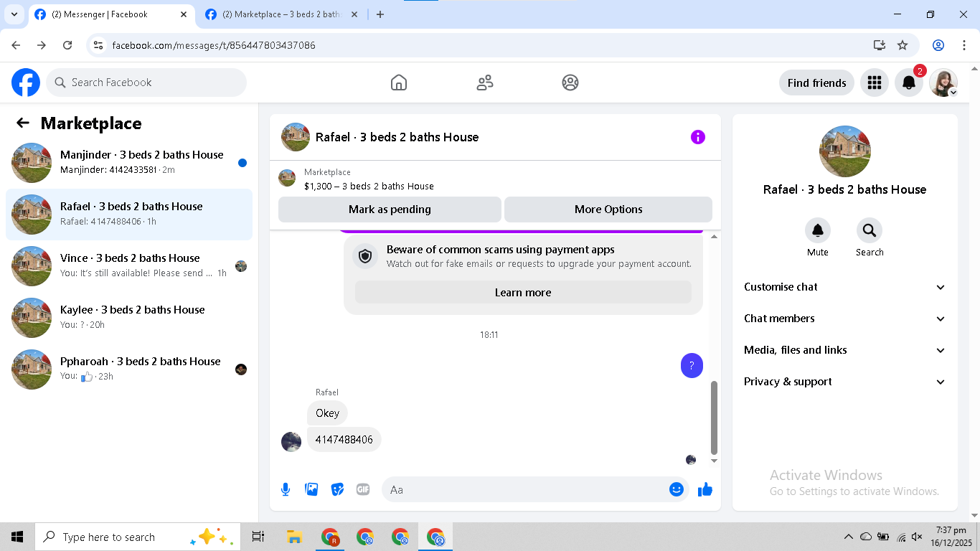The image size is (980, 551).
Task: Open Rafael's large house thumbnail
Action: click(845, 151)
